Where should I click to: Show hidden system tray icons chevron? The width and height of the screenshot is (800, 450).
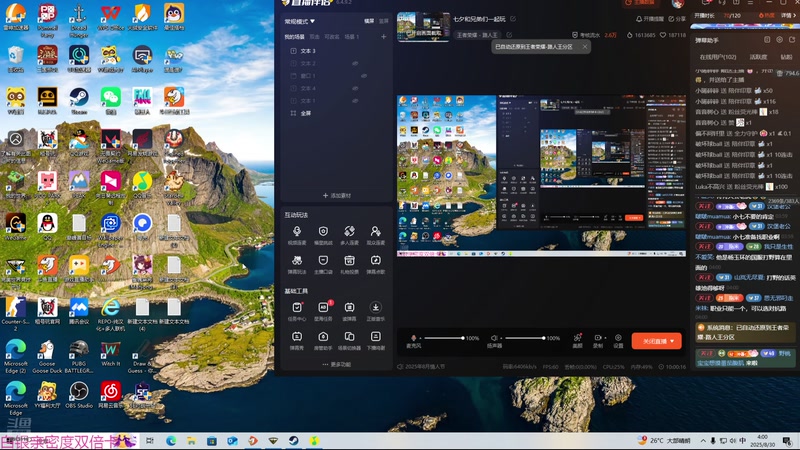click(703, 441)
